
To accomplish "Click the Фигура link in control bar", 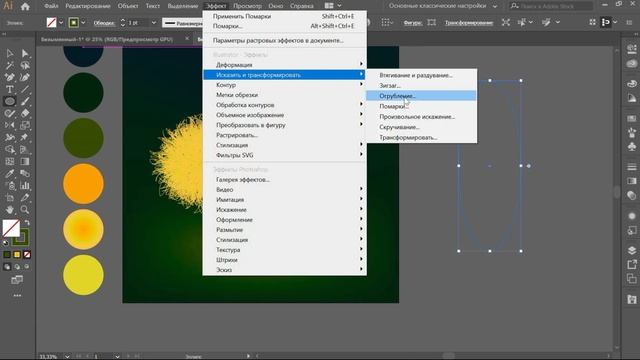I will (412, 23).
